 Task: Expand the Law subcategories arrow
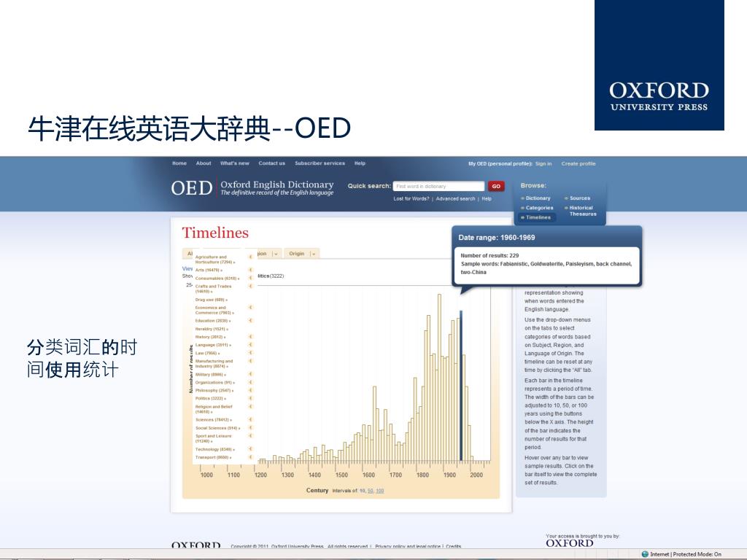click(251, 353)
